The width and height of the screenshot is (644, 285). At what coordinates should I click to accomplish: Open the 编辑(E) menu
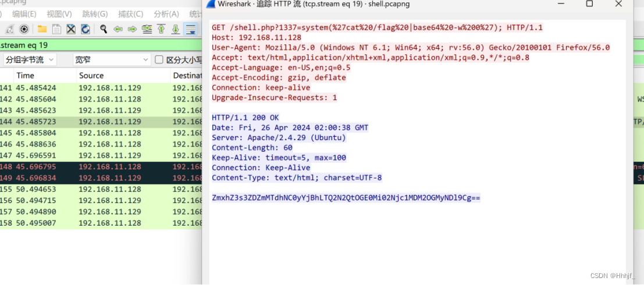coord(24,15)
